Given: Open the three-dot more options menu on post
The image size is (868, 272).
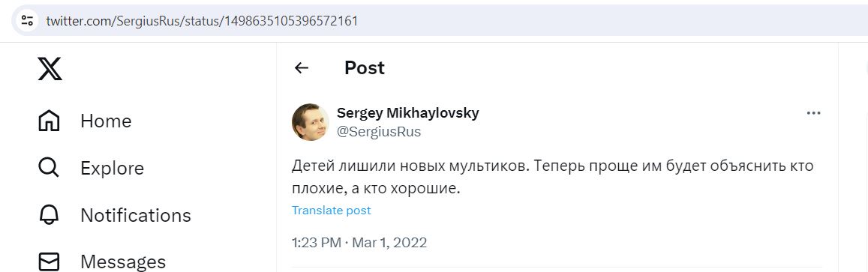Looking at the screenshot, I should coord(813,113).
